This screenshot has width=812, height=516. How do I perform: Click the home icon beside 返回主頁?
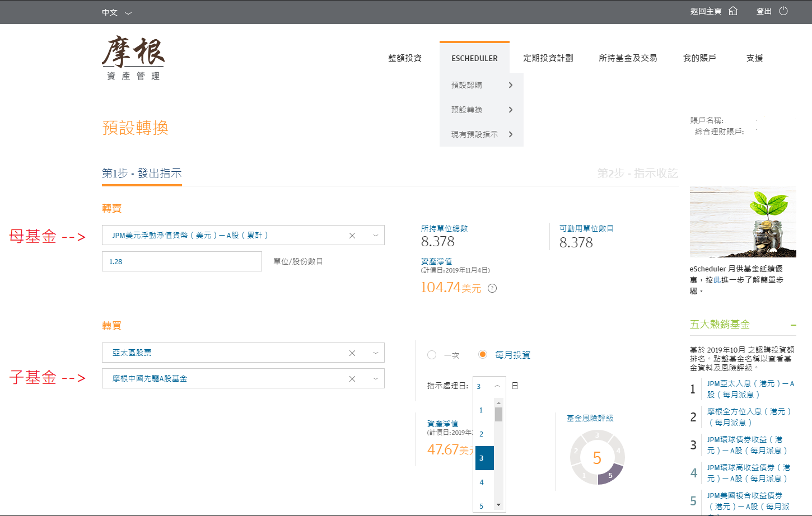733,11
